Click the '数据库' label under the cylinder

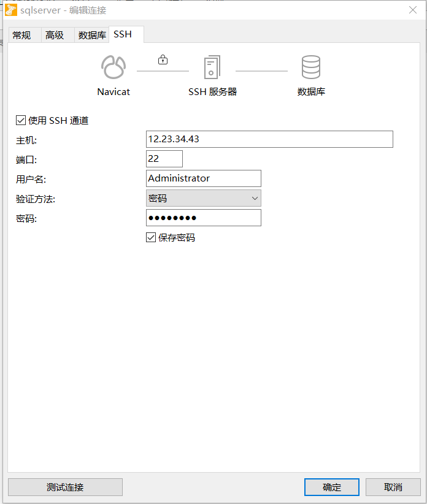311,92
